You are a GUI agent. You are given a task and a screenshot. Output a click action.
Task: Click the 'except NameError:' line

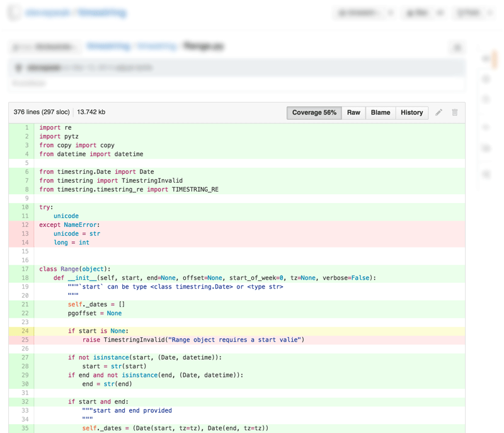coord(69,225)
